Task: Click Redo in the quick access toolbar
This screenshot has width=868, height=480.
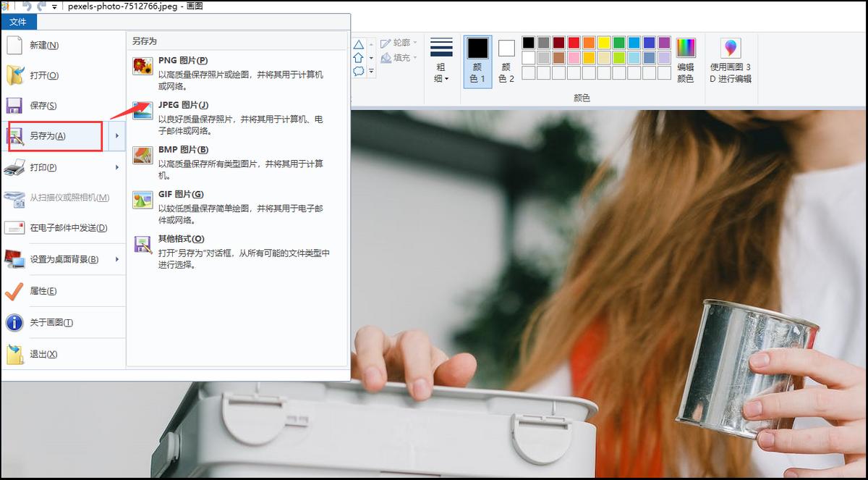Action: point(40,7)
